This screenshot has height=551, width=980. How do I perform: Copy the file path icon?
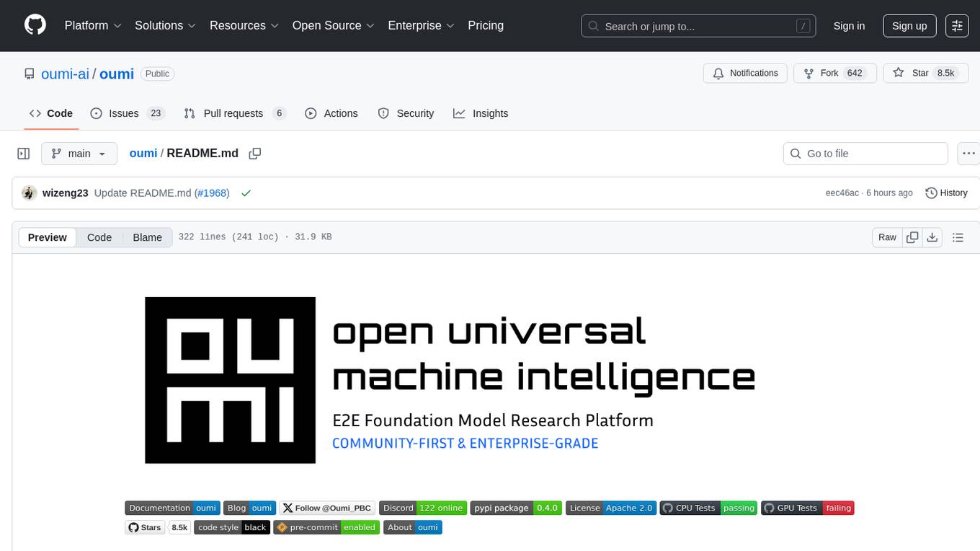coord(254,154)
